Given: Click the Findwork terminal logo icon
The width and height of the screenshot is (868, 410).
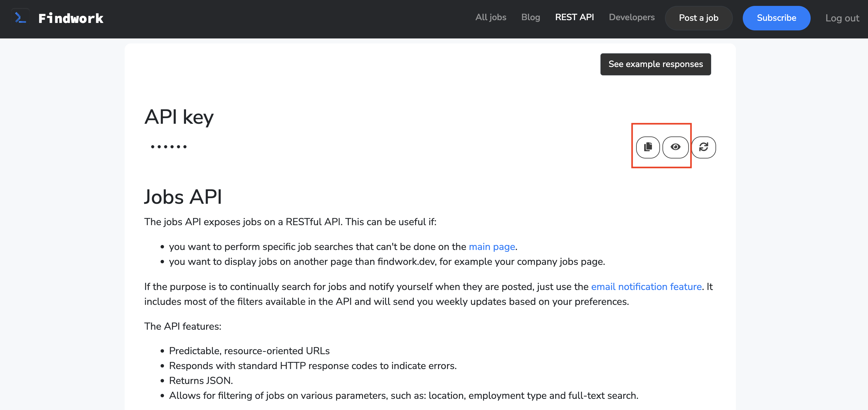Looking at the screenshot, I should (x=20, y=18).
